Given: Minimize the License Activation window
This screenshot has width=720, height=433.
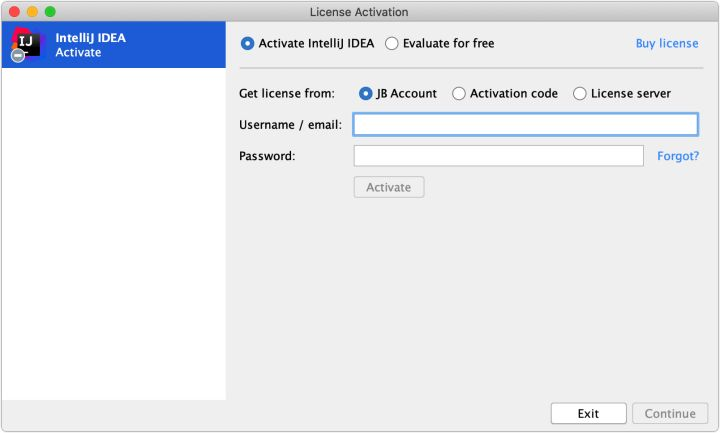Looking at the screenshot, I should click(x=32, y=11).
